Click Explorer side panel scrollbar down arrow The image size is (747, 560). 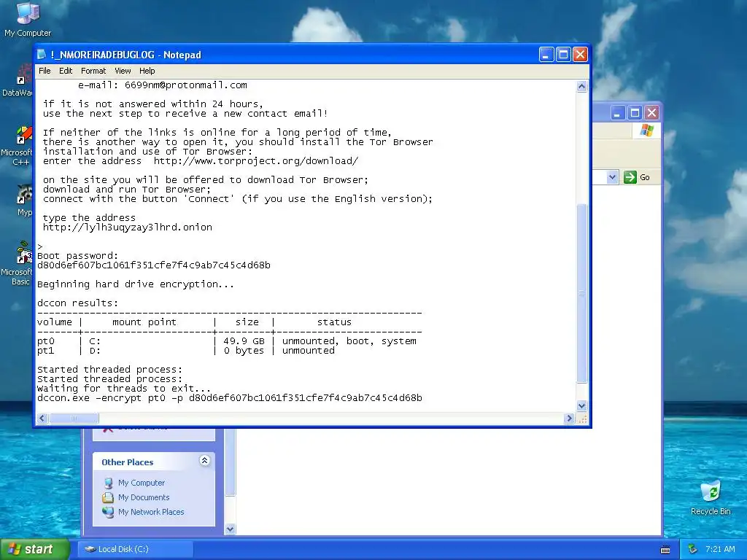pos(230,529)
